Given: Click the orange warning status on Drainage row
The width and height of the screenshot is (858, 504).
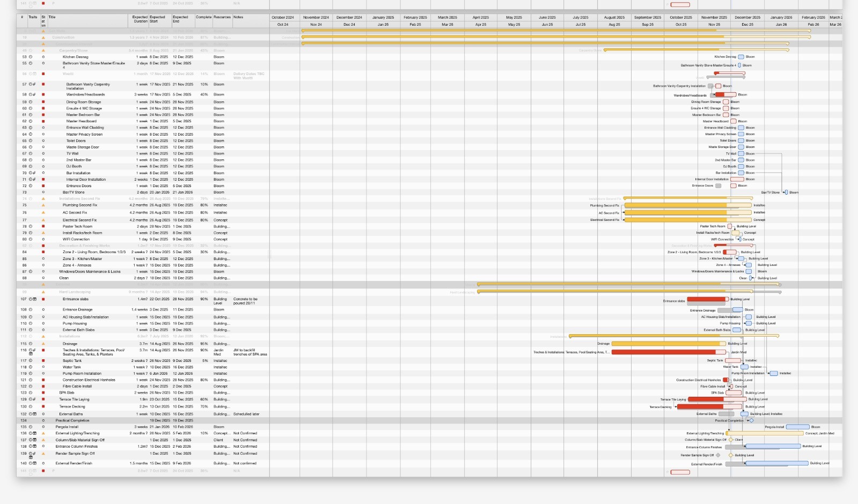Looking at the screenshot, I should point(43,344).
